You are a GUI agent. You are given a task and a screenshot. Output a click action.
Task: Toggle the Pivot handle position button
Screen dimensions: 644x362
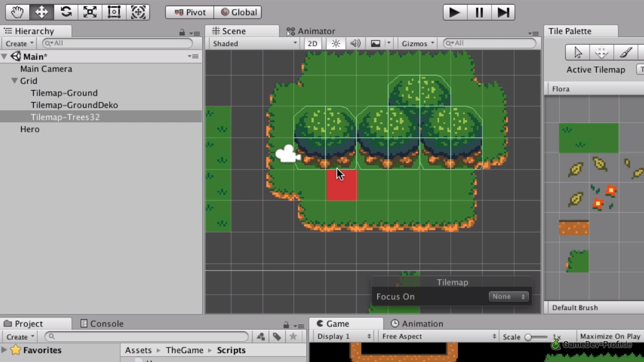(x=190, y=12)
